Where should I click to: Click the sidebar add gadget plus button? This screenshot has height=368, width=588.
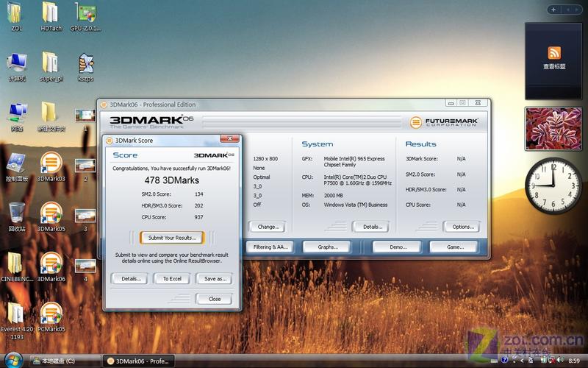(x=553, y=10)
